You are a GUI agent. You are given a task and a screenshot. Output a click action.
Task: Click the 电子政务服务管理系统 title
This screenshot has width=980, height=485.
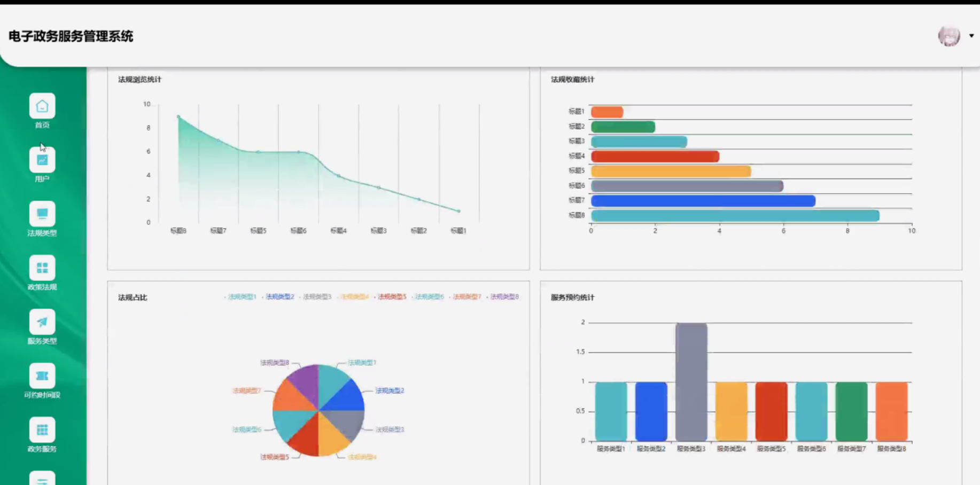[x=71, y=36]
